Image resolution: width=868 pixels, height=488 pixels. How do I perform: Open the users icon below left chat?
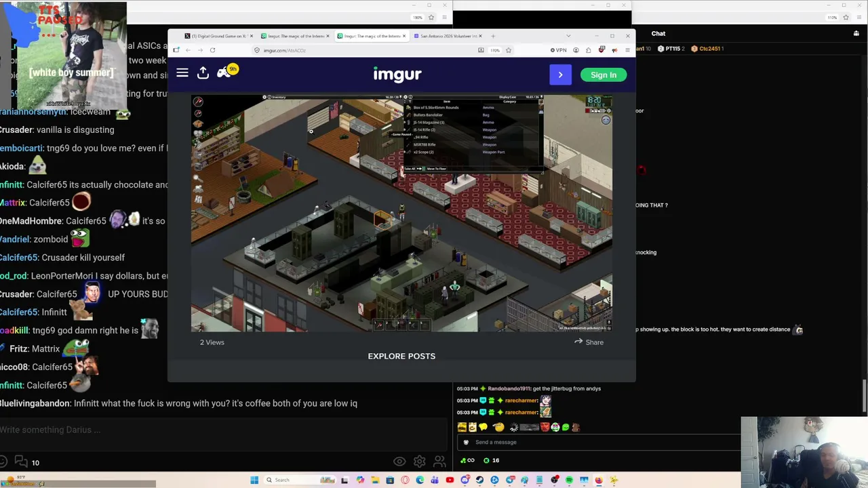(x=439, y=462)
